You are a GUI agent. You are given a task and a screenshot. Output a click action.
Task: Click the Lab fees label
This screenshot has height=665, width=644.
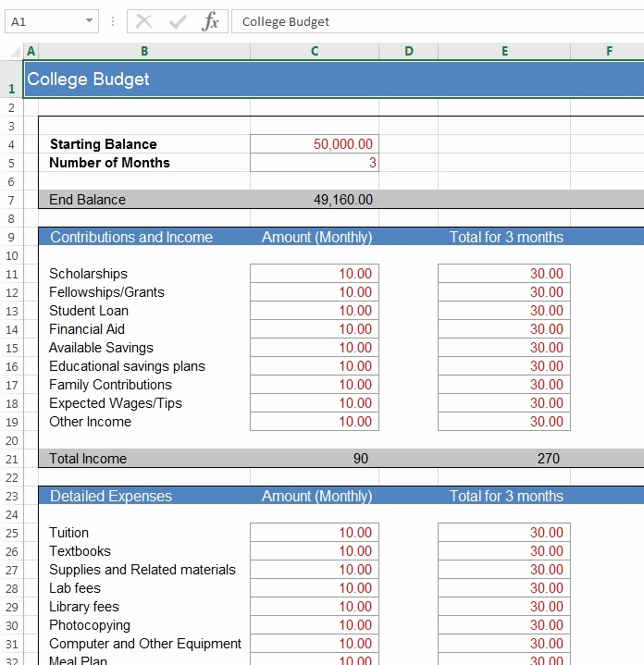point(75,588)
